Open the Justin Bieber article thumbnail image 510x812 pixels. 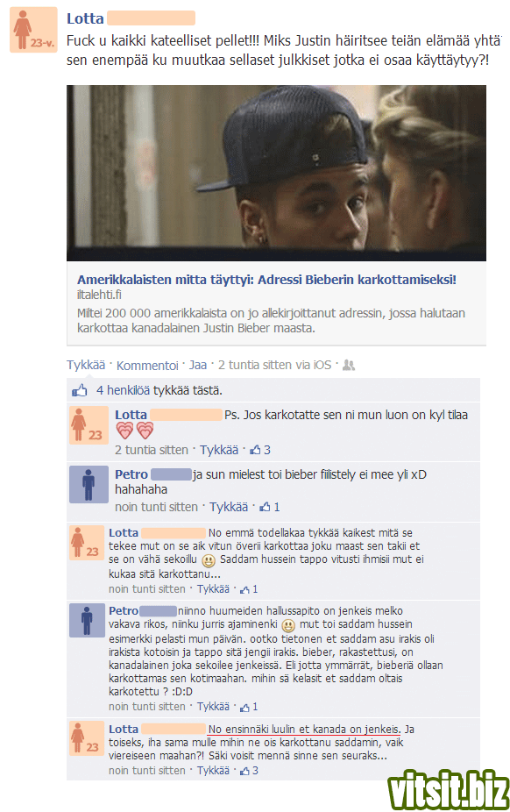276,173
